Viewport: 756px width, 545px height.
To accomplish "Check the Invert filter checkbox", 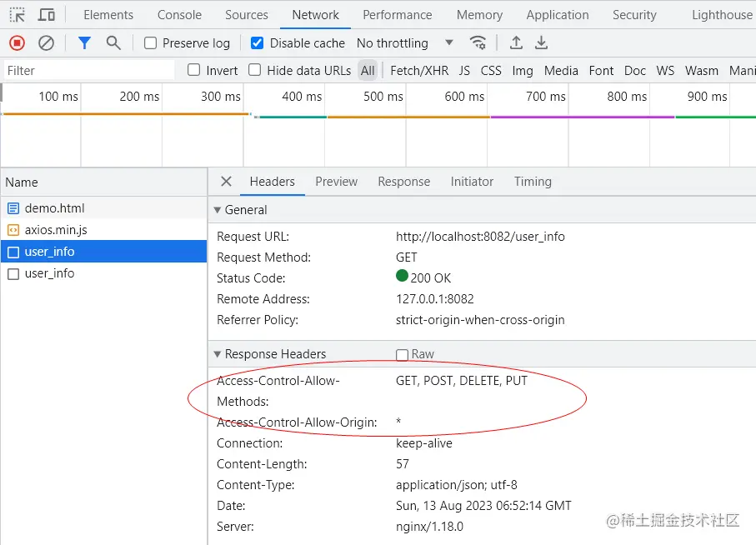I will click(194, 70).
